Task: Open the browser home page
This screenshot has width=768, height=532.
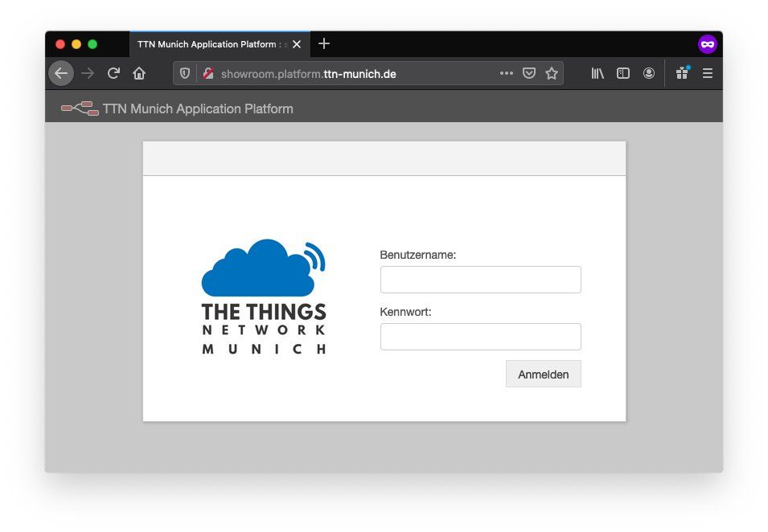Action: 139,73
